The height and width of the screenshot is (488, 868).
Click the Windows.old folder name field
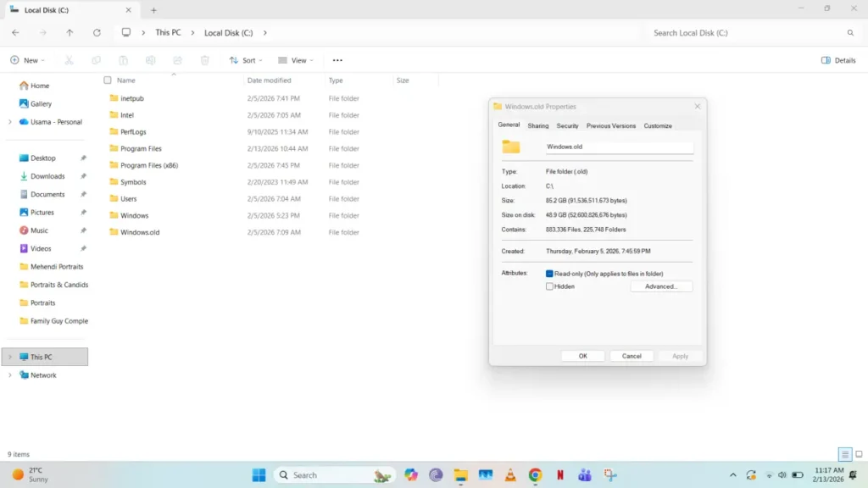618,147
